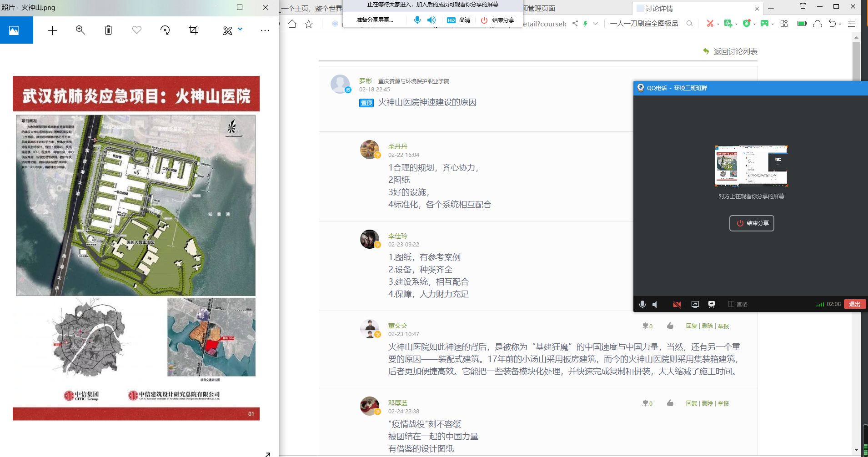Turn on the camera in QQ call
The image size is (868, 457).
coord(677,304)
